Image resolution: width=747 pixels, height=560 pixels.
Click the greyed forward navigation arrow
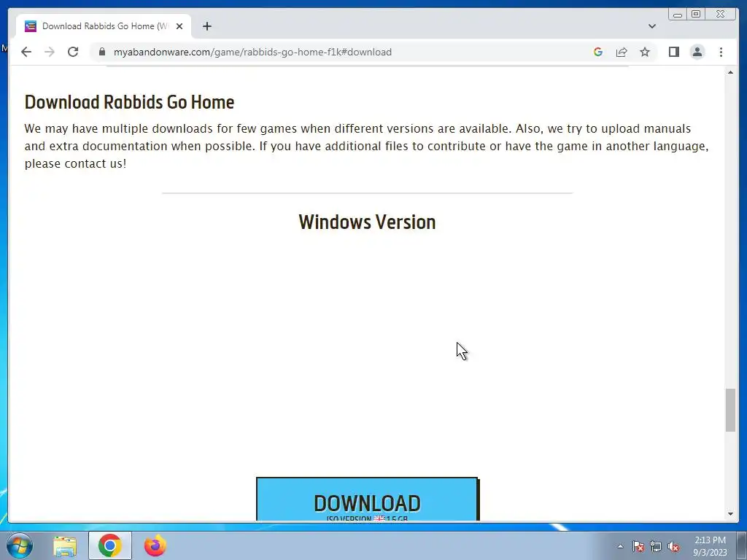pos(50,52)
